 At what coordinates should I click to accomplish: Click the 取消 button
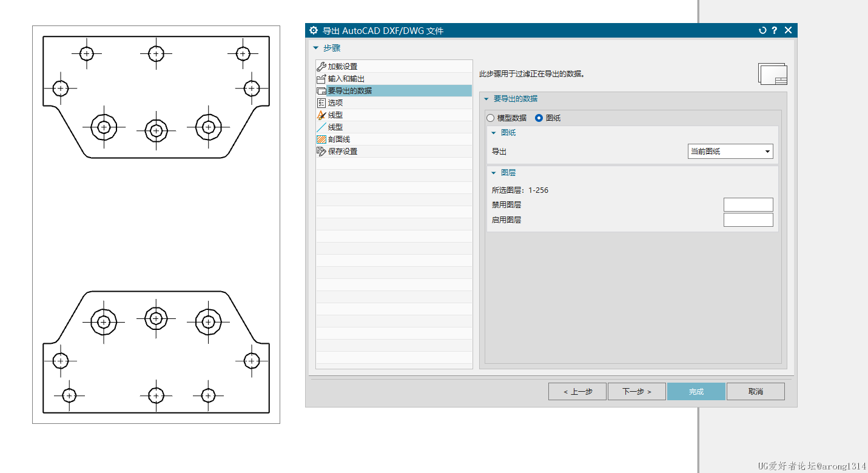pos(756,392)
